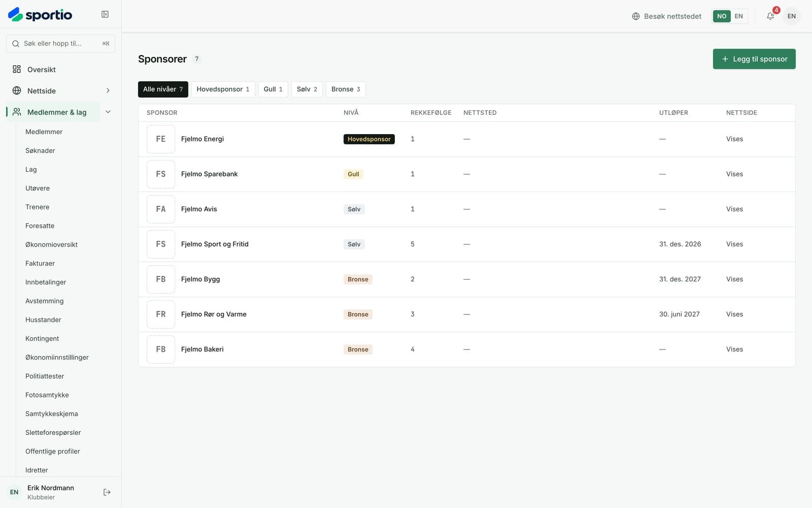Viewport: 812px width, 508px height.
Task: Switch language to EN
Action: tap(739, 16)
